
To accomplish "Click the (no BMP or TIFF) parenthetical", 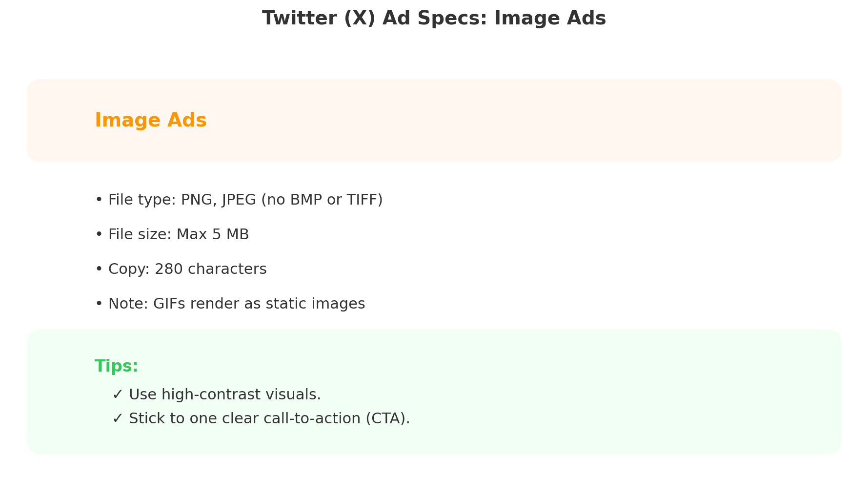I will [322, 200].
